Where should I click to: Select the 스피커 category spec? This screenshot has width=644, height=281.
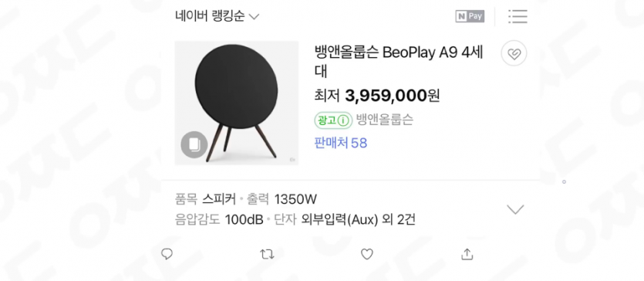pos(219,200)
